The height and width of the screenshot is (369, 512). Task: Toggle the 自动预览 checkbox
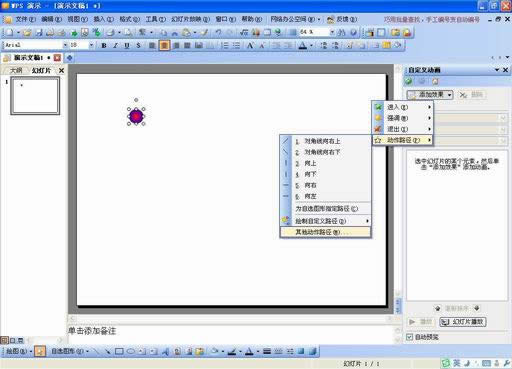[x=410, y=337]
